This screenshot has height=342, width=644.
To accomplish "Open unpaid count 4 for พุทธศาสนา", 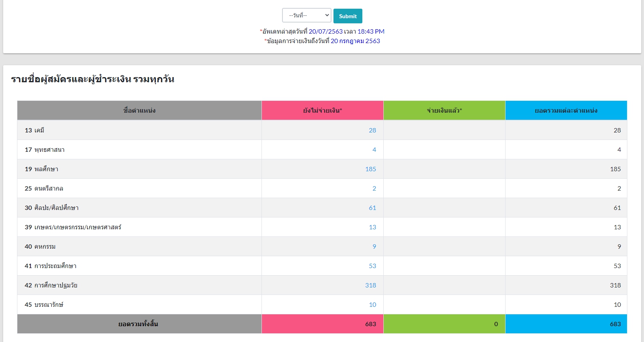I will click(x=374, y=149).
